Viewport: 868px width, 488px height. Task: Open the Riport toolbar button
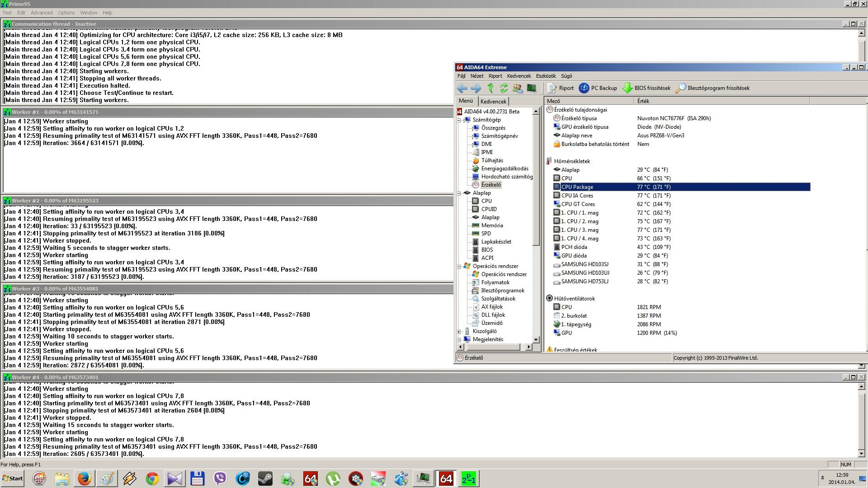[x=561, y=88]
